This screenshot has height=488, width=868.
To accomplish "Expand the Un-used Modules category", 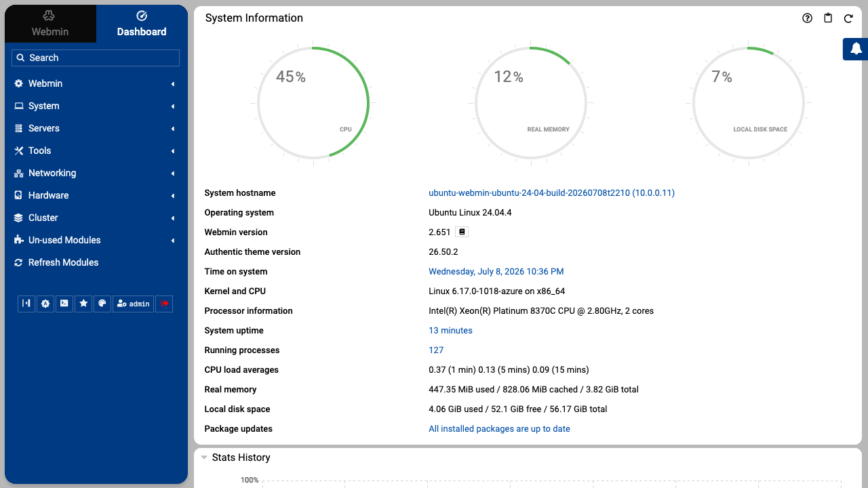I will click(x=96, y=240).
